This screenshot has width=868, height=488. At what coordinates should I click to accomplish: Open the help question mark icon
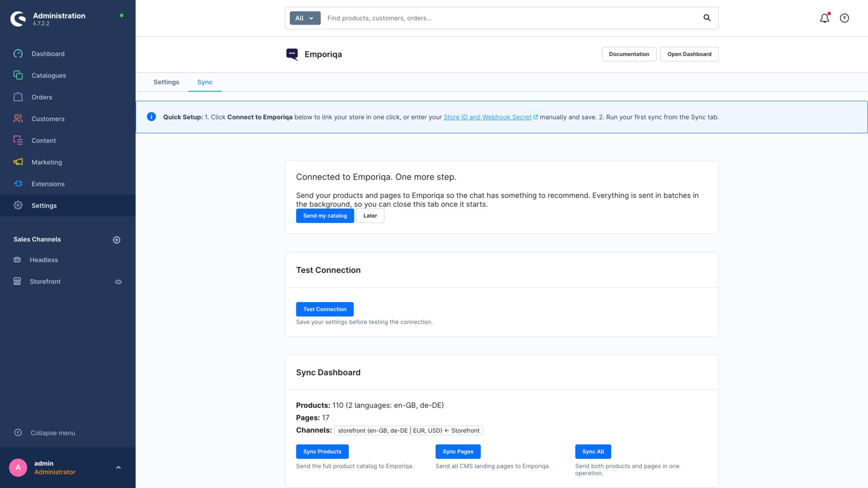[844, 18]
